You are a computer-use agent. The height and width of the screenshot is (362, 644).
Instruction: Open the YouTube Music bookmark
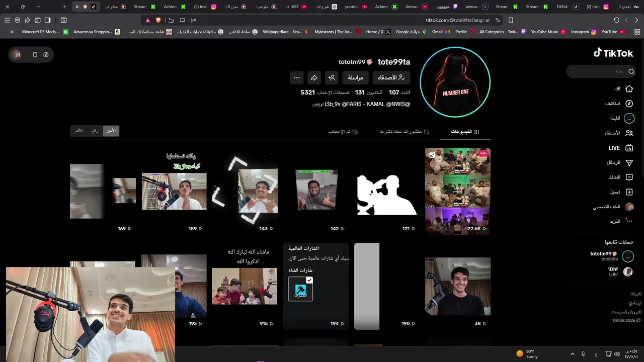click(x=548, y=32)
